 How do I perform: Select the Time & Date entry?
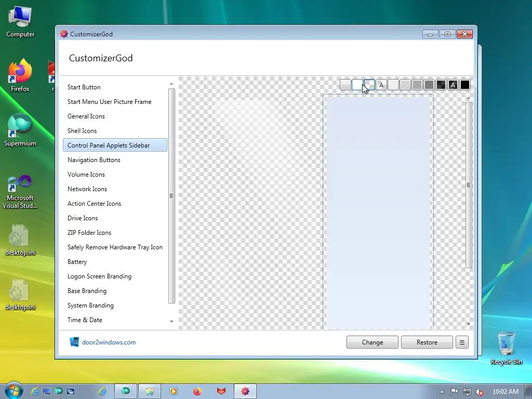pos(115,320)
